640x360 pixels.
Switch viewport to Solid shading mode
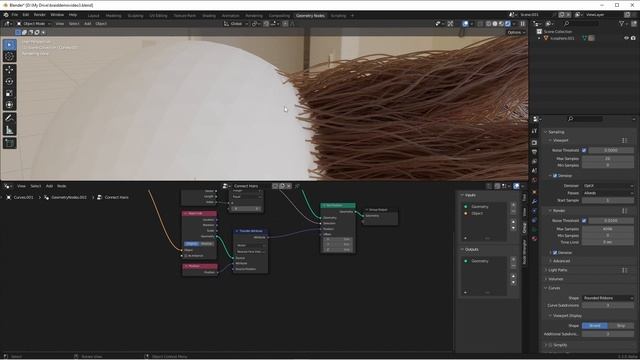tap(495, 24)
